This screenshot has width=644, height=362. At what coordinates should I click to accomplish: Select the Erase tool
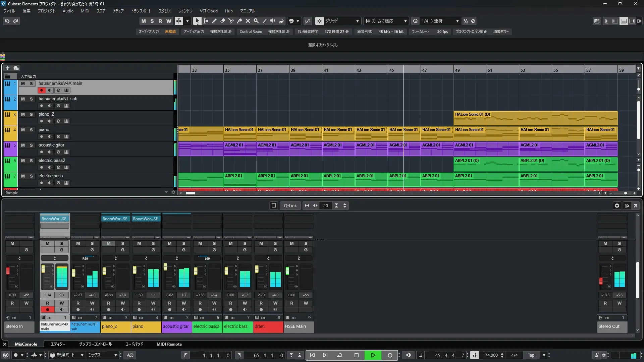click(223, 21)
